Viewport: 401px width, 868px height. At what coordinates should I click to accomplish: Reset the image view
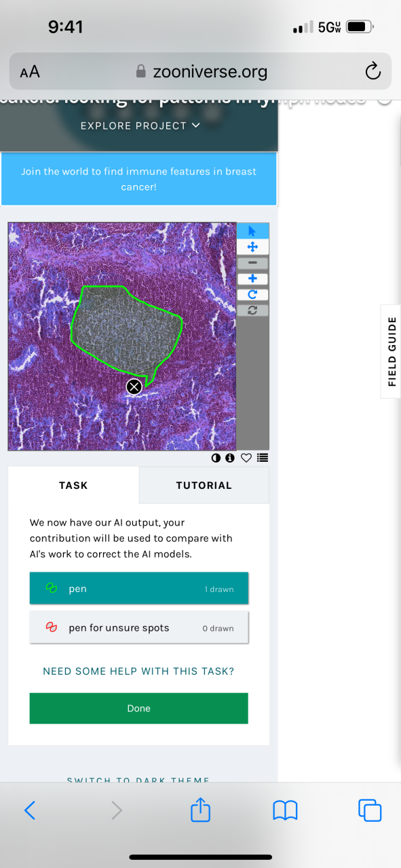coord(252,310)
